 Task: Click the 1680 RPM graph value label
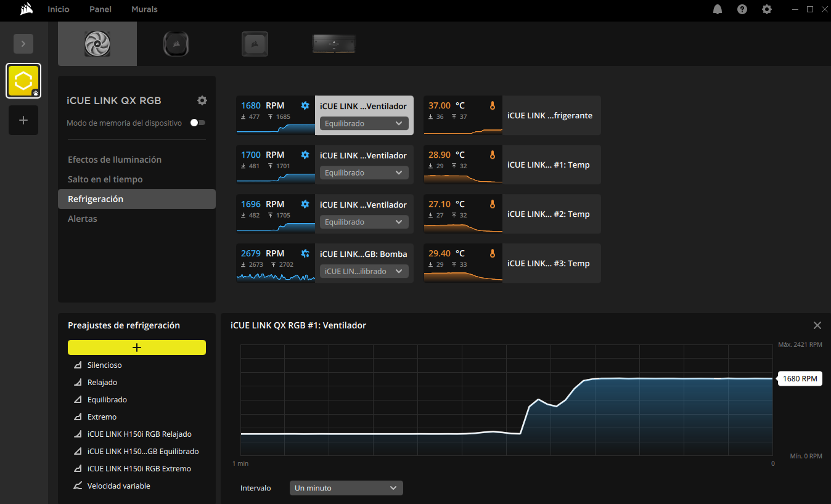(800, 379)
